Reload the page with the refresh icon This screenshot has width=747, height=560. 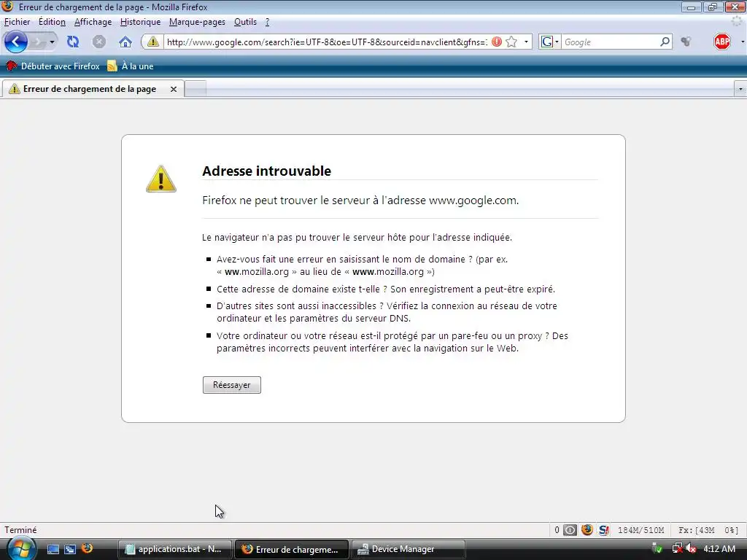(x=73, y=42)
